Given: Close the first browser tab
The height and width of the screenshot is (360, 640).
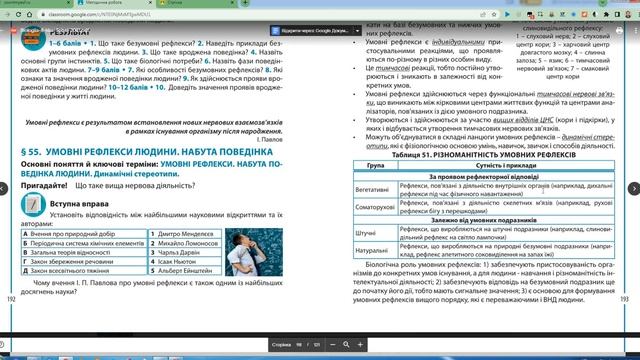Looking at the screenshot, I should pos(68,3).
